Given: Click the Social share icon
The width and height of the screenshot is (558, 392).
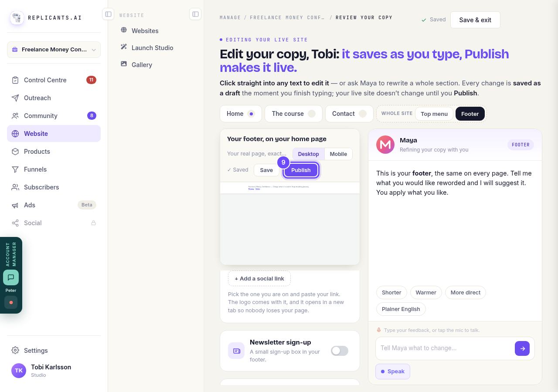Looking at the screenshot, I should point(15,223).
